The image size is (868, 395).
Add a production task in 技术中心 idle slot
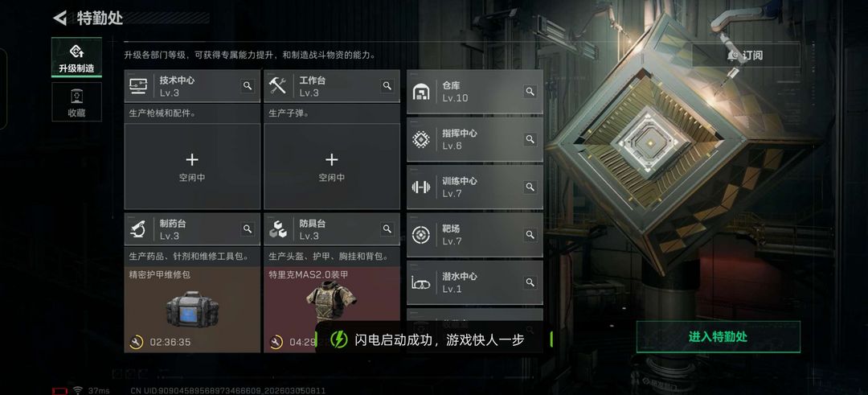192,167
